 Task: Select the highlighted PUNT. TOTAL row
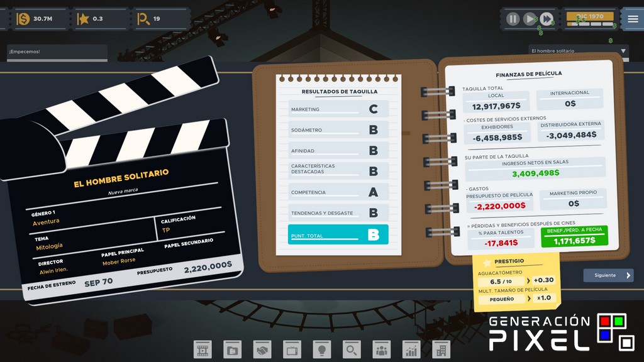coord(338,234)
